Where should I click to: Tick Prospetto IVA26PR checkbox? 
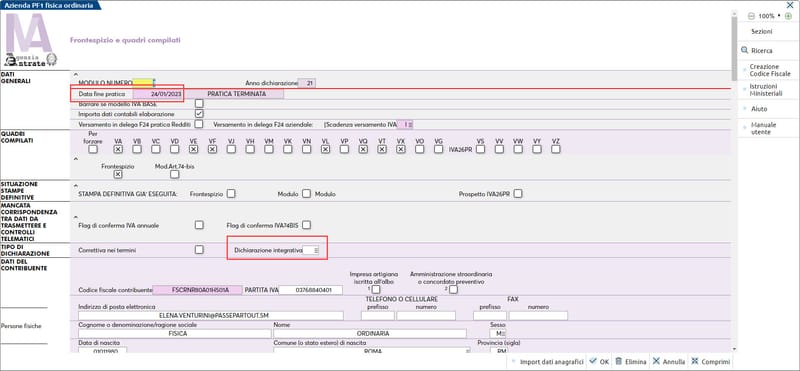tap(518, 194)
